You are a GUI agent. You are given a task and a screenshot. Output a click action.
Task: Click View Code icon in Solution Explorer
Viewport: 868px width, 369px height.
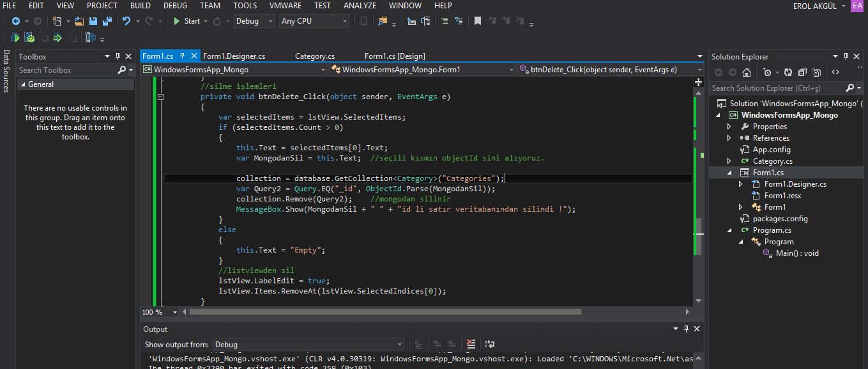point(835,72)
